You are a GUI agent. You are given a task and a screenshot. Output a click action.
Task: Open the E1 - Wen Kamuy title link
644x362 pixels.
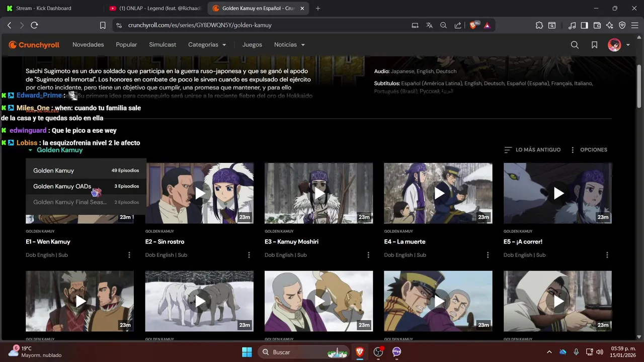48,242
